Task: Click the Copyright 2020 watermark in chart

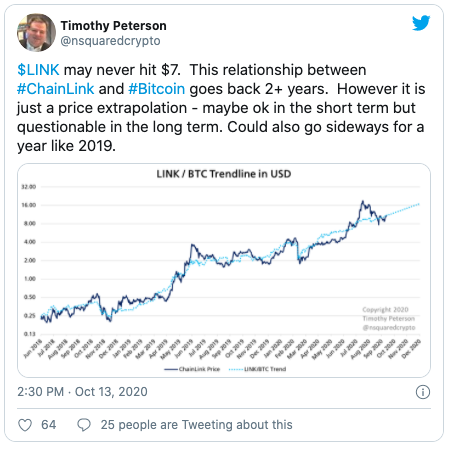Action: click(385, 310)
